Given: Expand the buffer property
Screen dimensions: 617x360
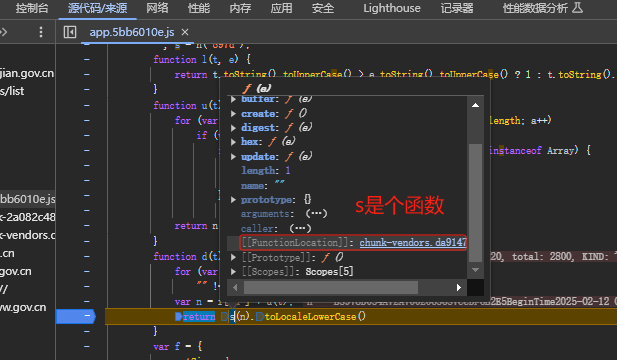Looking at the screenshot, I should (x=233, y=99).
